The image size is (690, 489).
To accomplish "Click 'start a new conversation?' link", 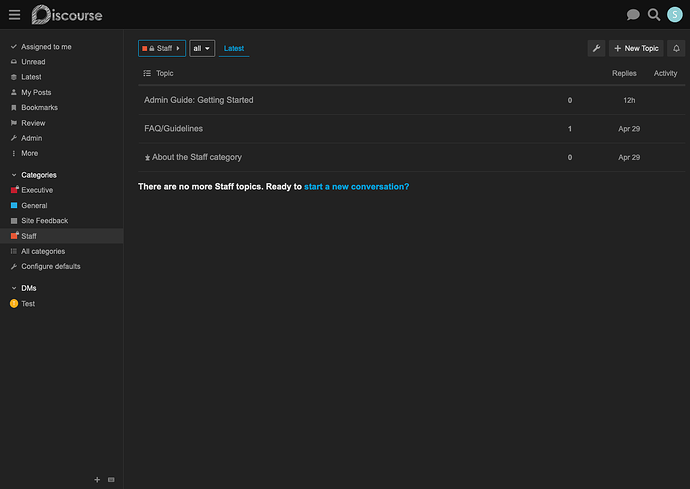I will click(356, 187).
